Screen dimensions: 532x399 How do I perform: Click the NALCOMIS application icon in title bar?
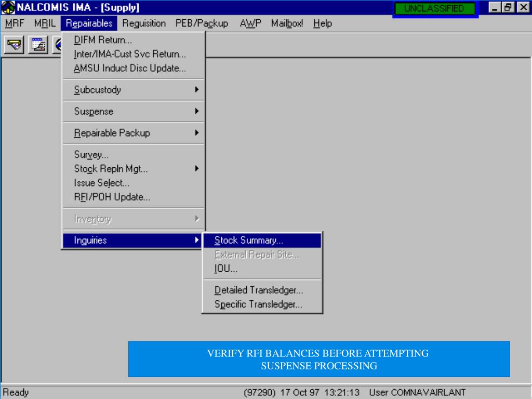[x=8, y=7]
